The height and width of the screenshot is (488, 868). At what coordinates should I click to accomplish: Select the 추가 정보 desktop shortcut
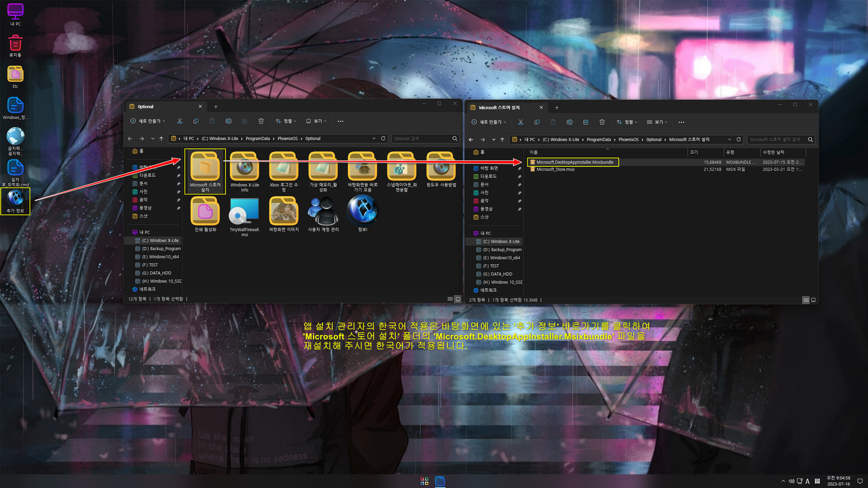(15, 201)
